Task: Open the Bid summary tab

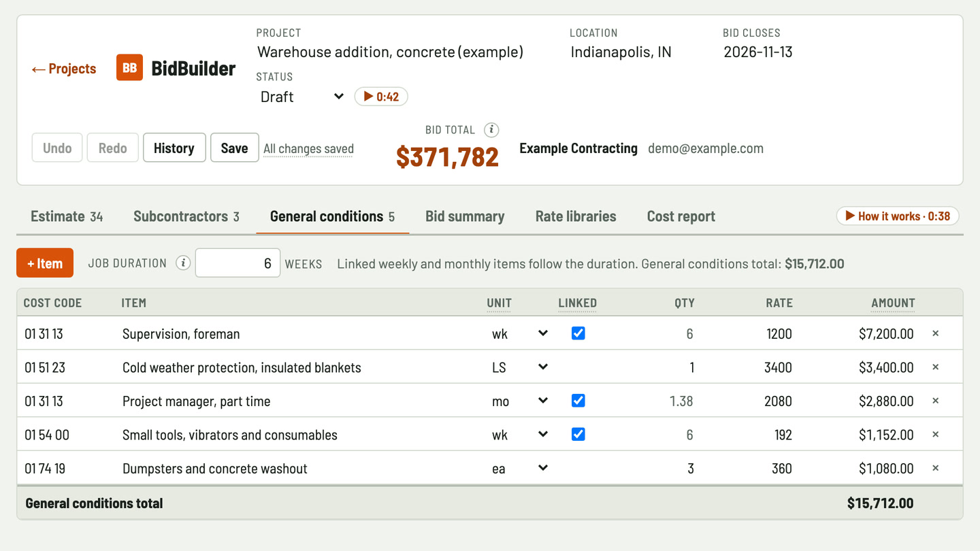Action: coord(465,216)
